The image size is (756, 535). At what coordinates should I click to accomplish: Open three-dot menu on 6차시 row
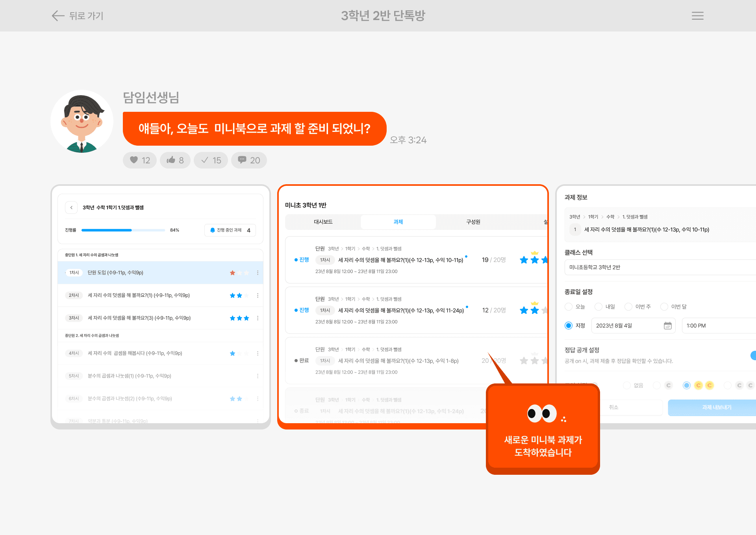coord(258,399)
